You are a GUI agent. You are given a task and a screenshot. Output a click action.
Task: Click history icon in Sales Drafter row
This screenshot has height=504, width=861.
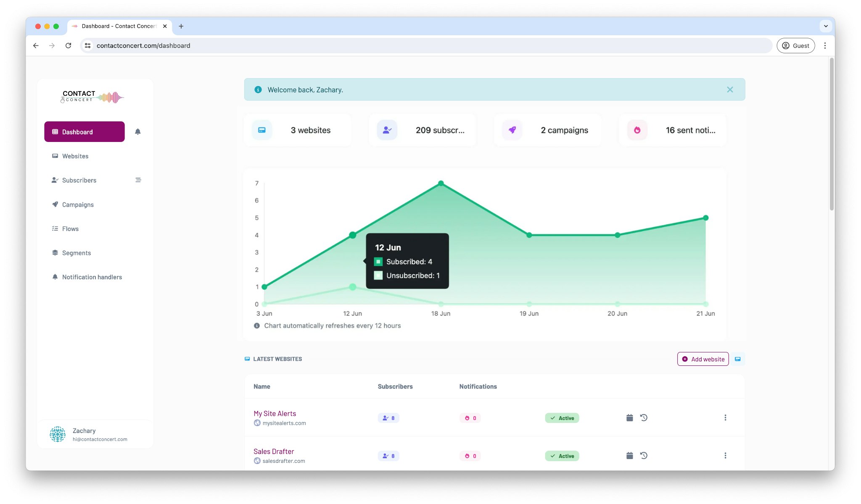(x=644, y=455)
